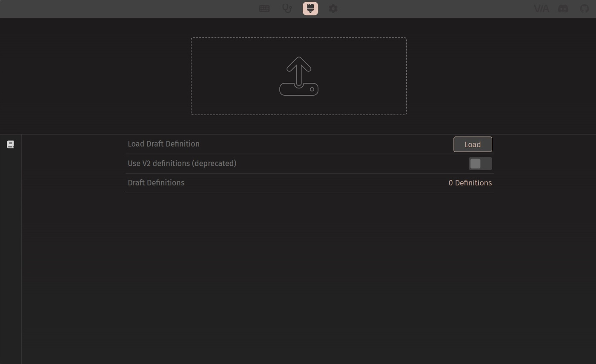
Task: Click empty space in the left sidebar strip
Action: [x=11, y=255]
